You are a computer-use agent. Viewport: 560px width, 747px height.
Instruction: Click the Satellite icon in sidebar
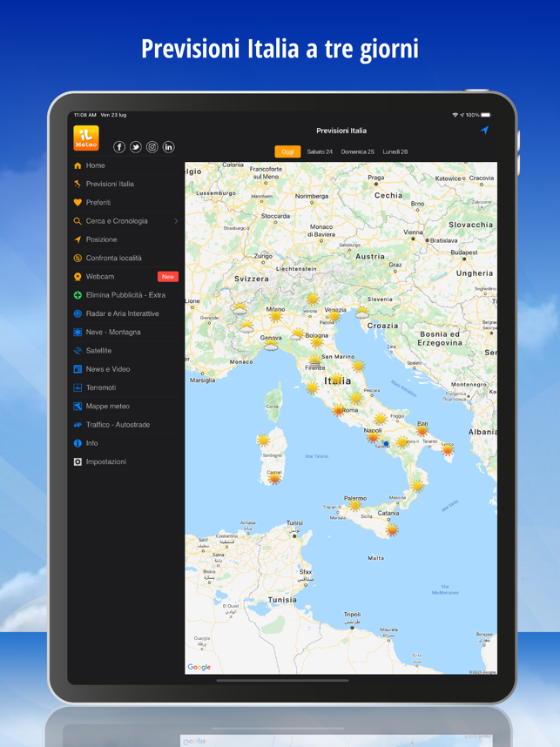[x=78, y=351]
